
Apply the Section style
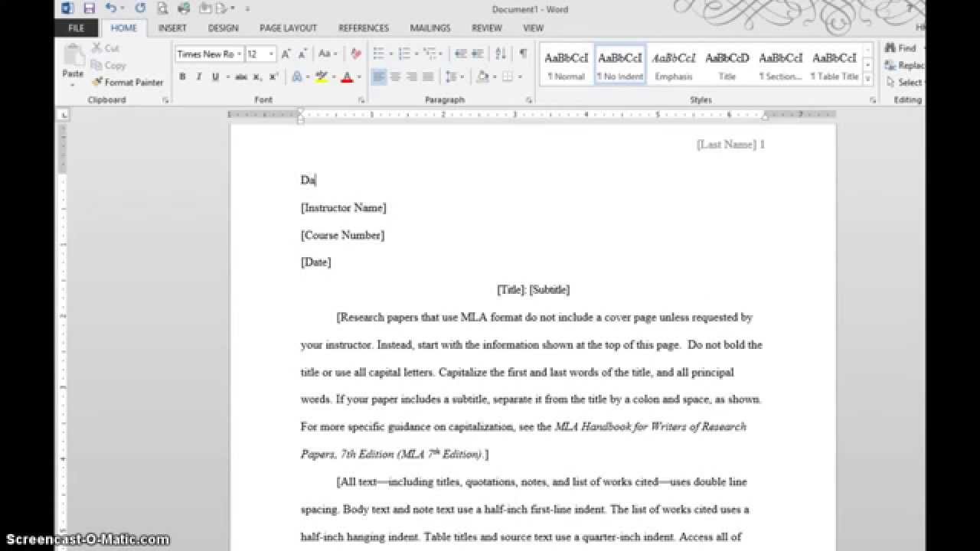(x=781, y=65)
